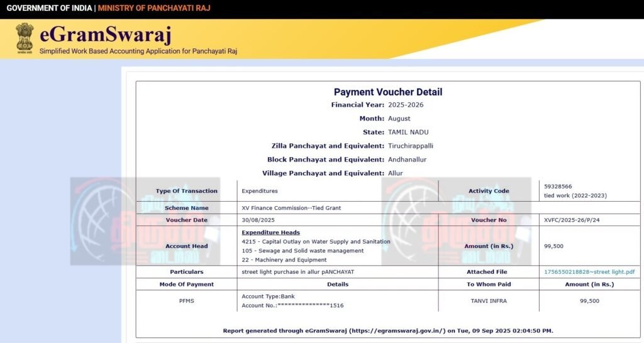
Task: Click the activity code 59328566
Action: 558,187
